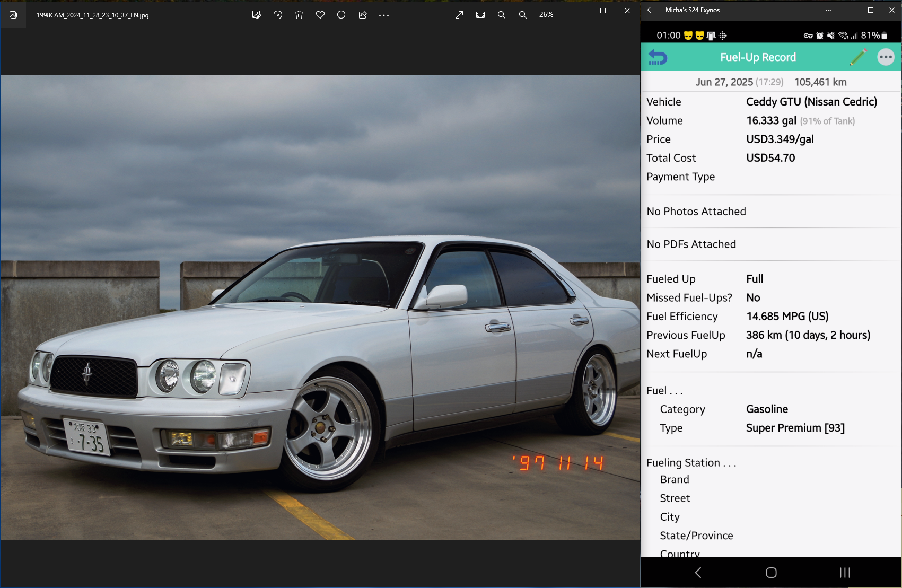Tap the total cost USD54.70
Screen dimensions: 902x588
(770, 158)
